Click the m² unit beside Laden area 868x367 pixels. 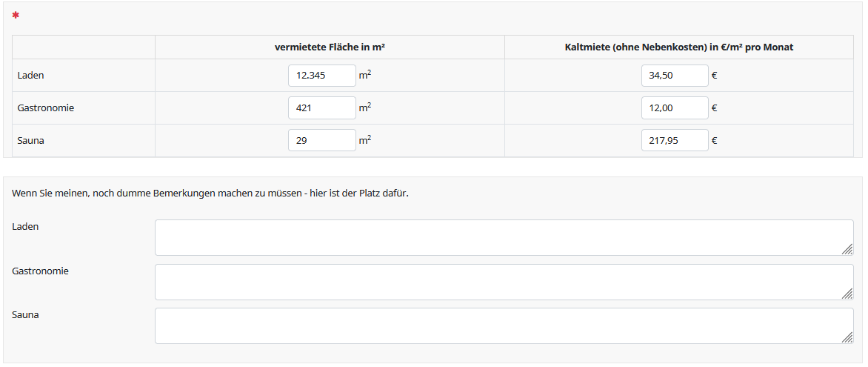point(365,75)
